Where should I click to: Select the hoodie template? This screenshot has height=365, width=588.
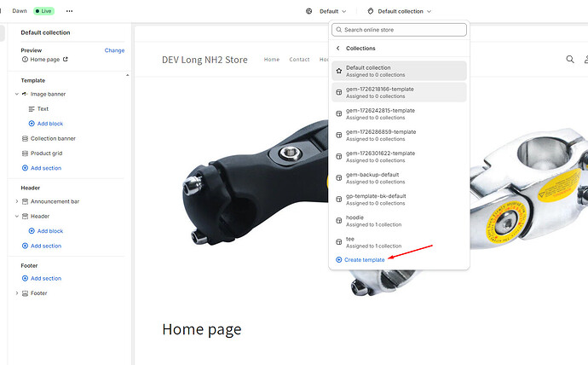(399, 221)
